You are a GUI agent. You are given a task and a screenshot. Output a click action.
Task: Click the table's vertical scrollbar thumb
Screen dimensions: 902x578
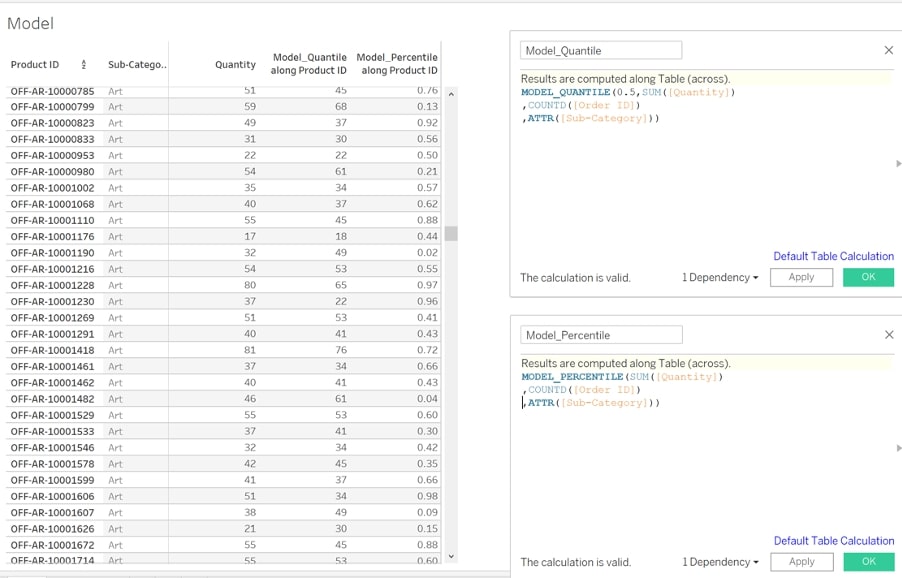(451, 233)
